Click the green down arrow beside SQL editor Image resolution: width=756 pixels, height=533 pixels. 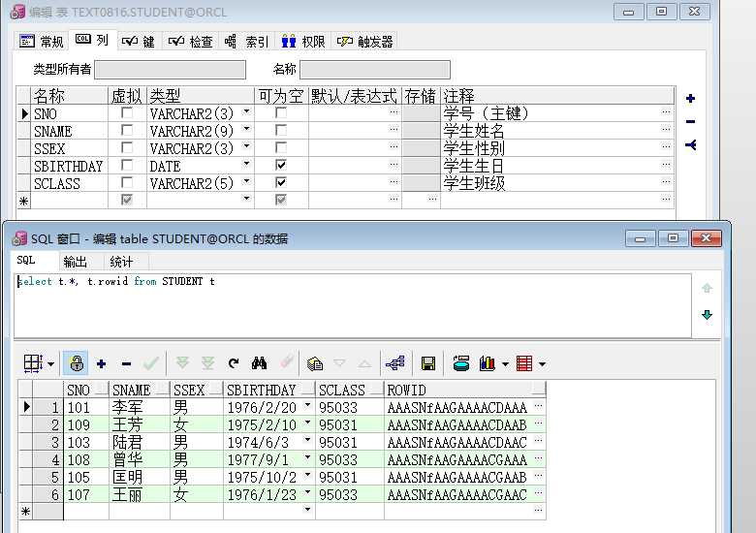[707, 315]
